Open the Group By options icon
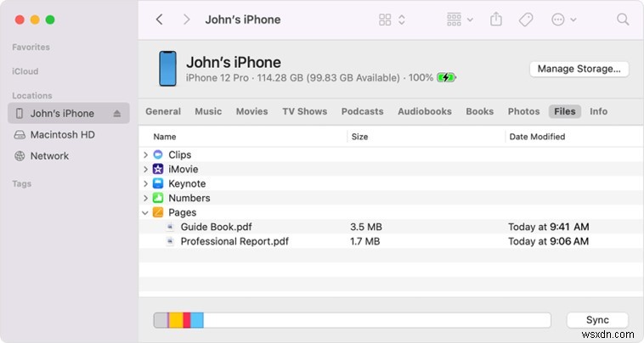Viewport: 644px width, 343px height. [x=454, y=20]
